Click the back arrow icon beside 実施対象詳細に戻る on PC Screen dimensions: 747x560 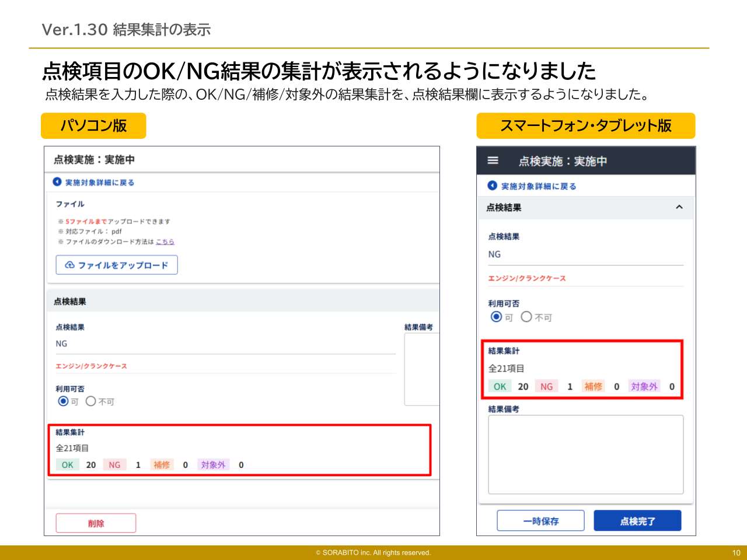57,181
